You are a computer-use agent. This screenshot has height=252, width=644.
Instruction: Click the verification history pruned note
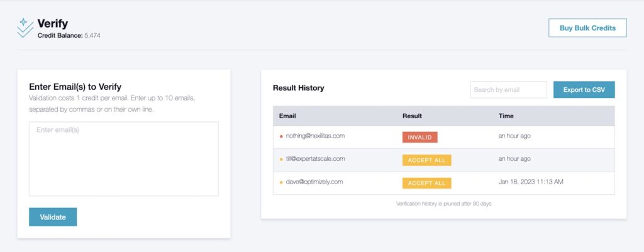click(443, 204)
